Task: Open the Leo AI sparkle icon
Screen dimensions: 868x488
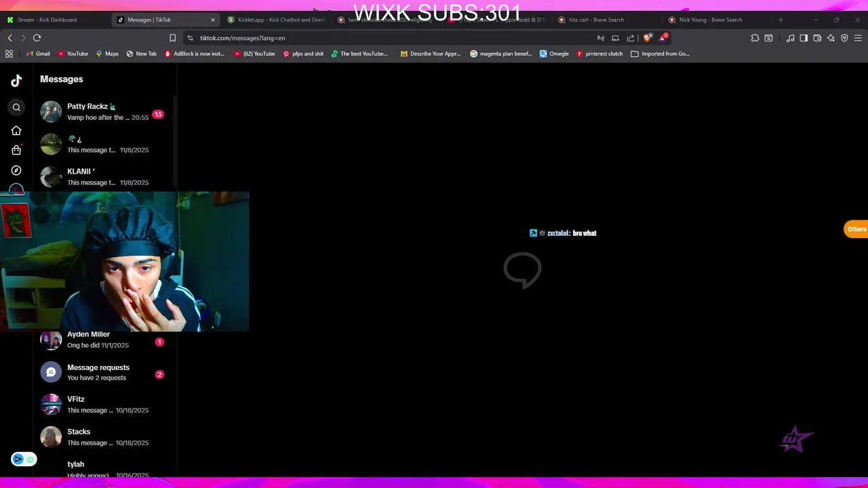Action: (831, 38)
